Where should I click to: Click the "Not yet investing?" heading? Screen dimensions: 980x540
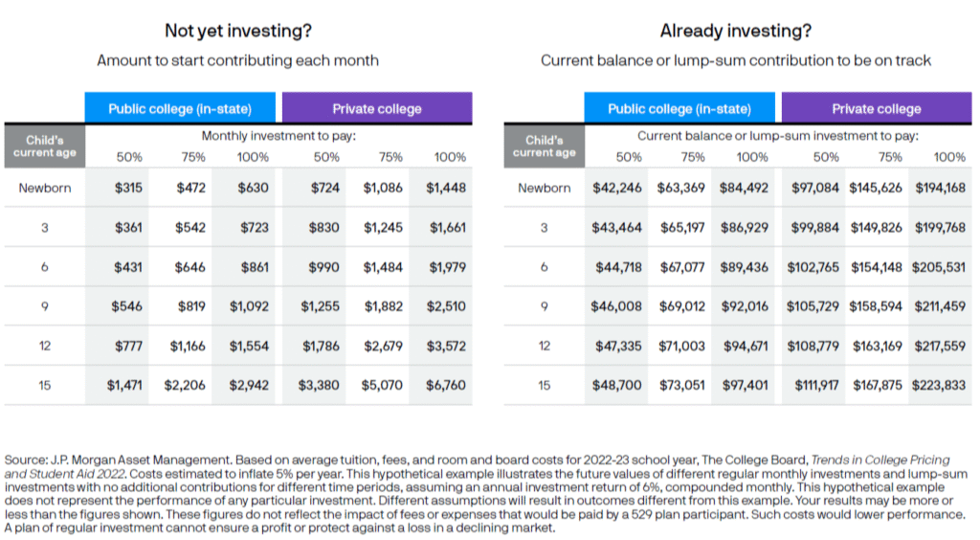pyautogui.click(x=237, y=31)
